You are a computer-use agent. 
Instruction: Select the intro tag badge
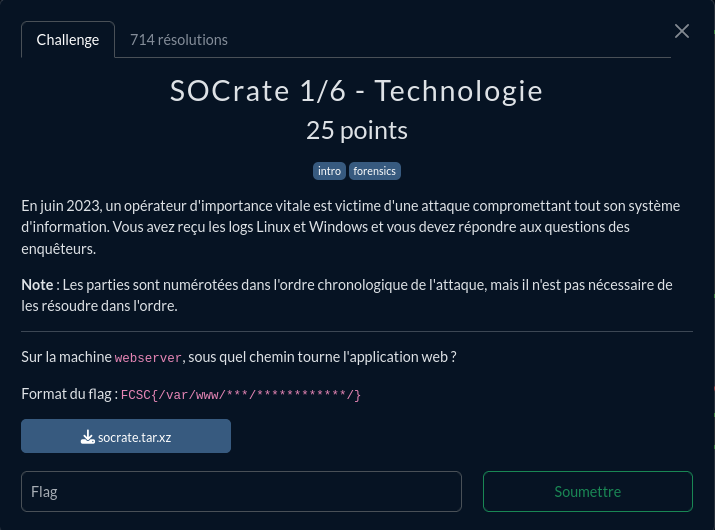point(329,171)
